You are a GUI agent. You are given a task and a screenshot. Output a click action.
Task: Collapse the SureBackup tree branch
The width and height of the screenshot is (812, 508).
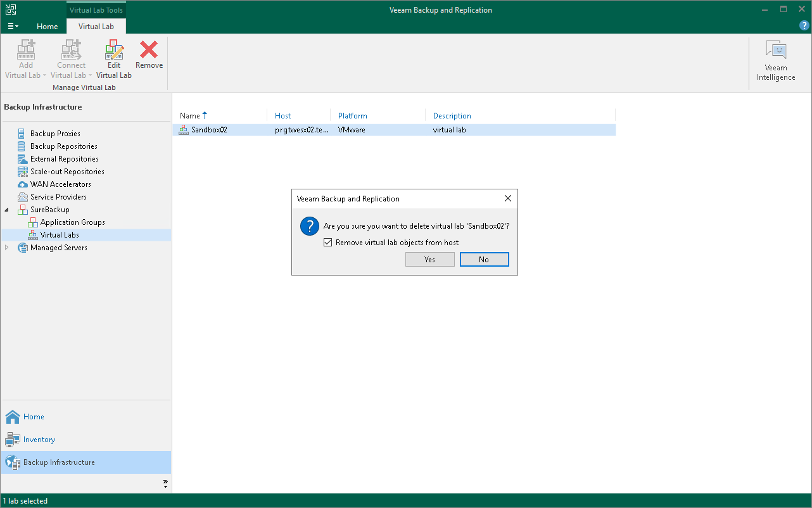[x=6, y=209]
